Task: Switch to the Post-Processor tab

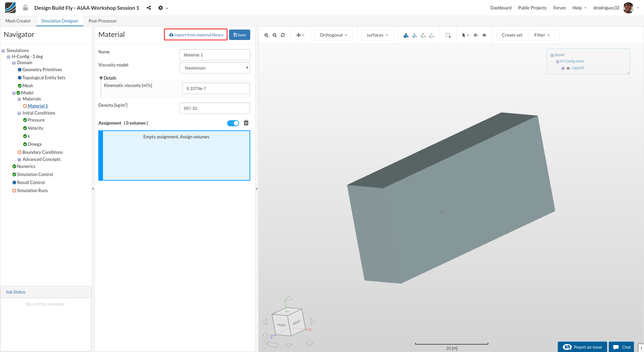Action: pos(103,21)
